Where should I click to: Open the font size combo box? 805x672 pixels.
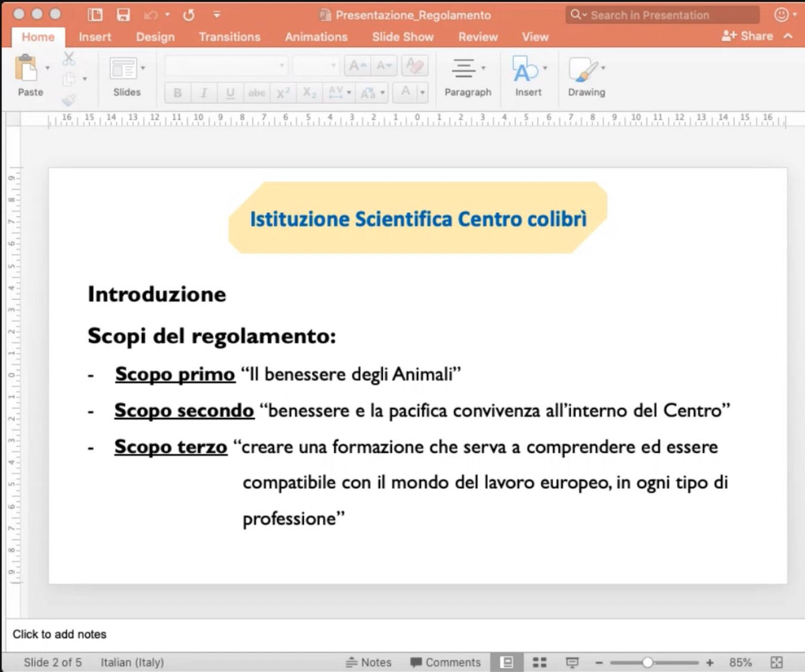316,66
